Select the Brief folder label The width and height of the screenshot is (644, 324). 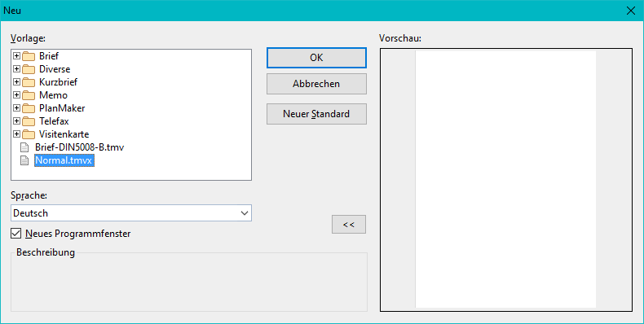click(49, 56)
